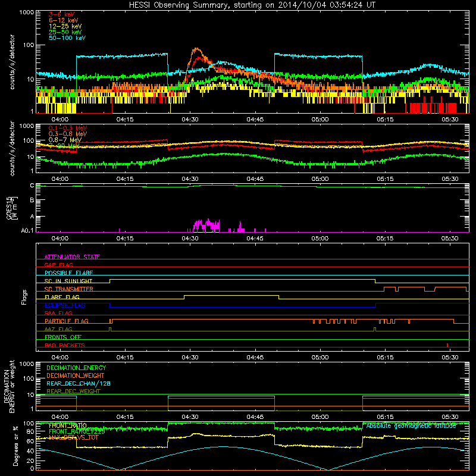Click the MAX_DET_VS_TOT legend label
The height and width of the screenshot is (476, 476).
pos(74,437)
